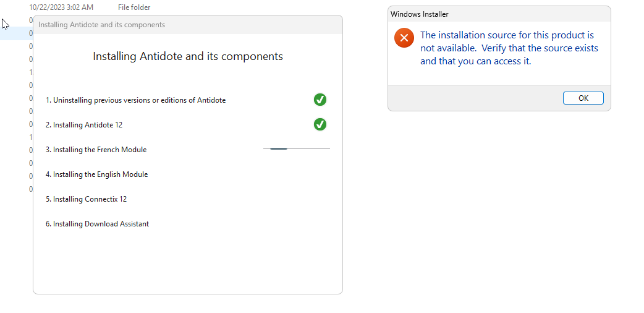
Task: Select step 5 'Installing Connectix 12' text
Action: pos(86,199)
